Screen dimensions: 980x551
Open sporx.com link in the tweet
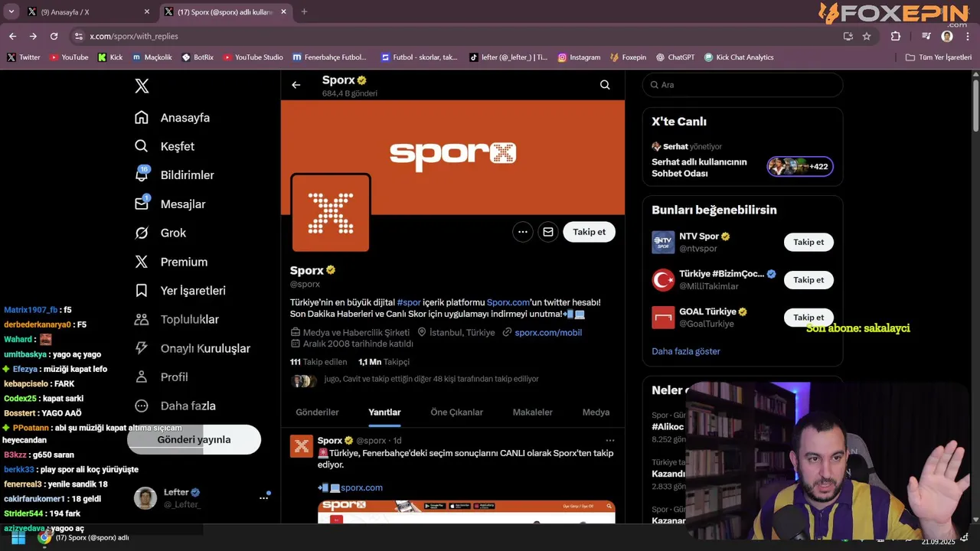(x=361, y=487)
